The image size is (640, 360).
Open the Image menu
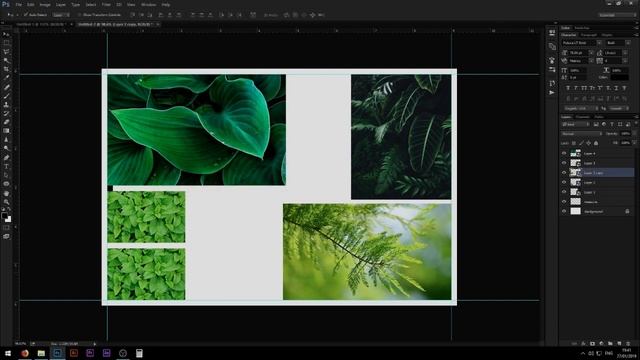coord(45,4)
